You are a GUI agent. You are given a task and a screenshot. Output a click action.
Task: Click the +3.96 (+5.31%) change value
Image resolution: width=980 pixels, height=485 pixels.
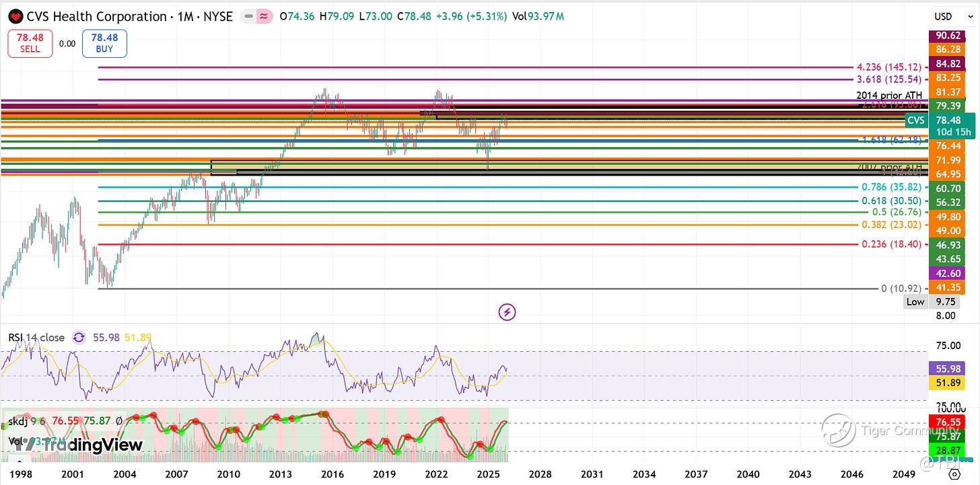pyautogui.click(x=470, y=17)
